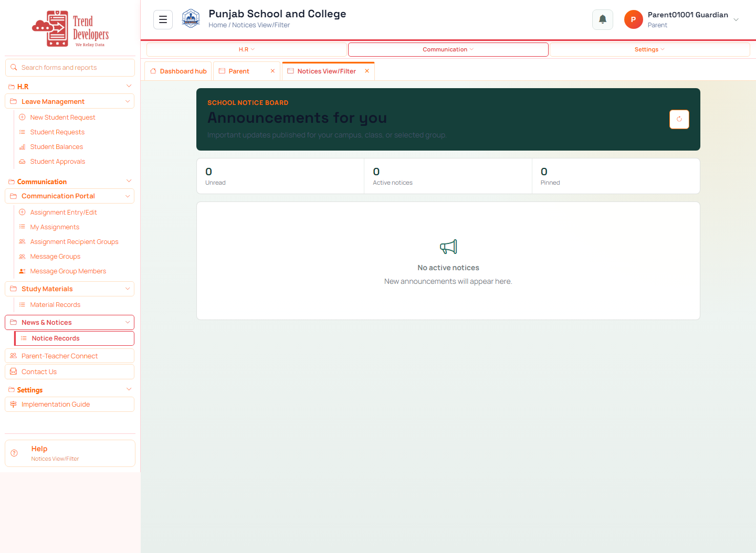
Task: Open the Implementation Guide
Action: [70, 404]
